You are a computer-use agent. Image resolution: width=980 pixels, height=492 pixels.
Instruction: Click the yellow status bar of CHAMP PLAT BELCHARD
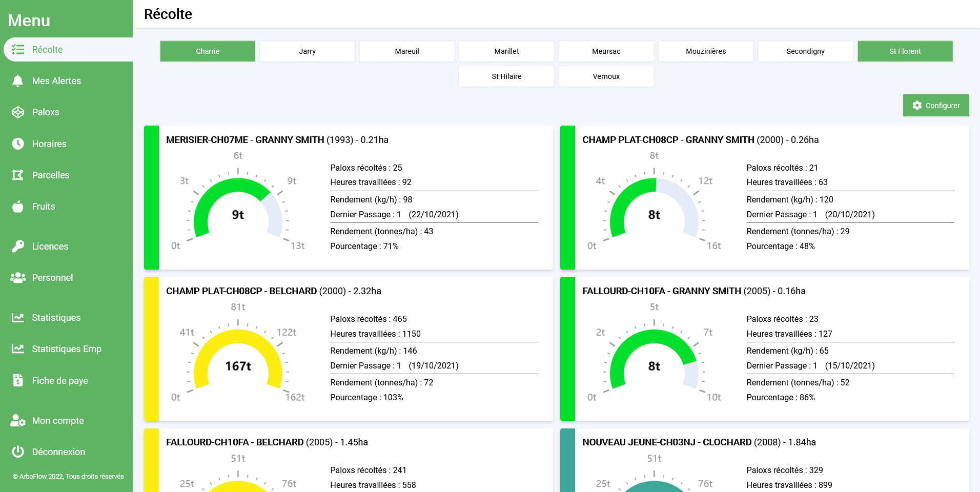[x=151, y=349]
